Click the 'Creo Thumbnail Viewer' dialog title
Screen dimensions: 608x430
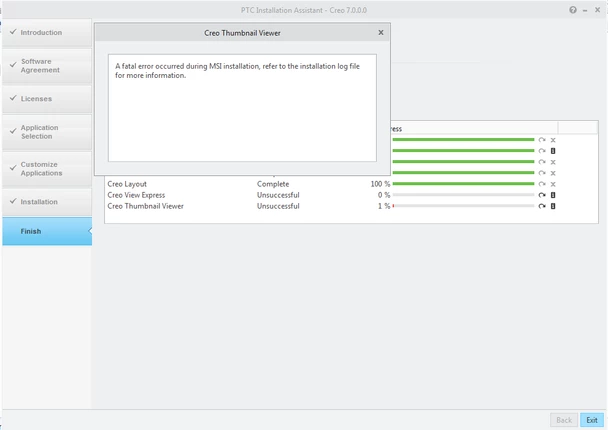click(242, 33)
